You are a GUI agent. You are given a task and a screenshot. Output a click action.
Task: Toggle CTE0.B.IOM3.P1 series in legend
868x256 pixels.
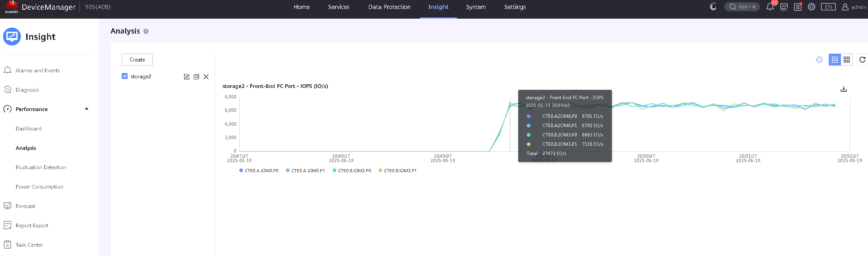[x=398, y=171]
